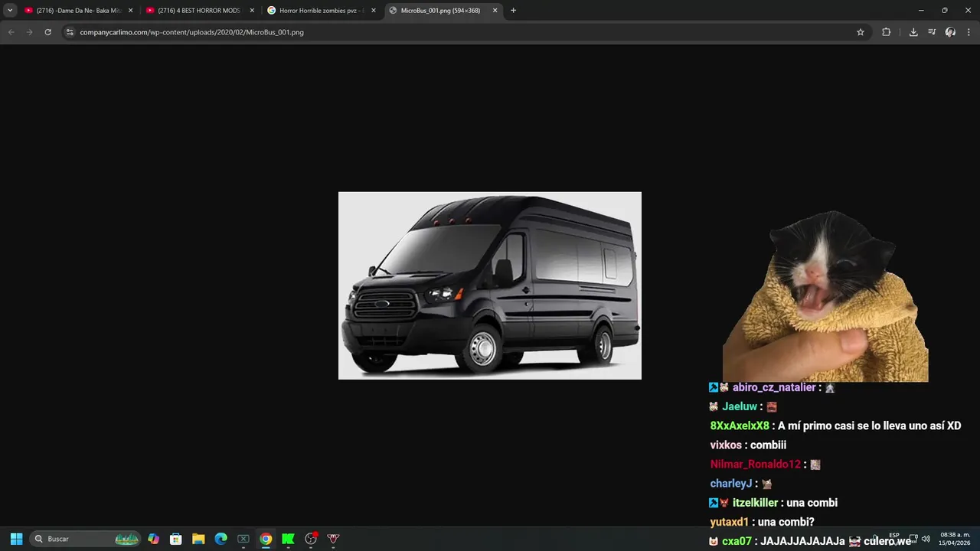Click username Jaeluw in chat
The height and width of the screenshot is (551, 980).
pyautogui.click(x=740, y=407)
